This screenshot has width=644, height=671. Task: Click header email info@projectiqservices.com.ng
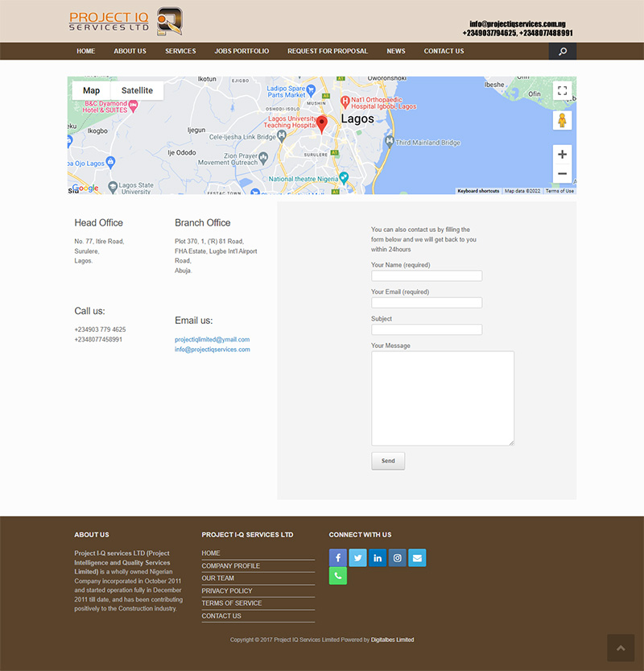click(518, 24)
